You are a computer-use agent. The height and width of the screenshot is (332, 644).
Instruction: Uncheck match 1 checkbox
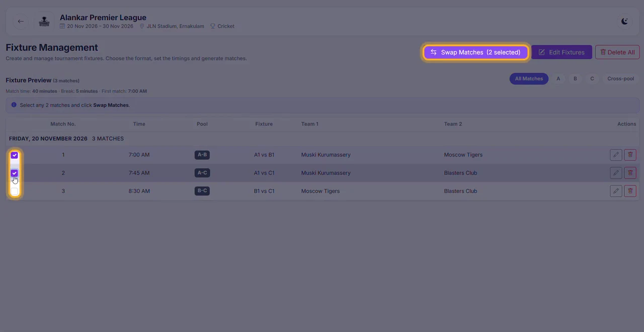(15, 155)
